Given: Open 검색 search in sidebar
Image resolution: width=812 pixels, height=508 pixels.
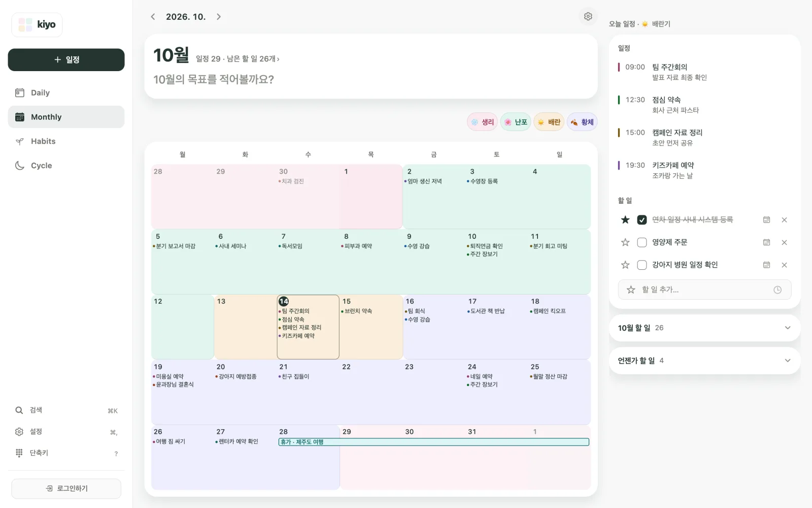Looking at the screenshot, I should pos(66,410).
